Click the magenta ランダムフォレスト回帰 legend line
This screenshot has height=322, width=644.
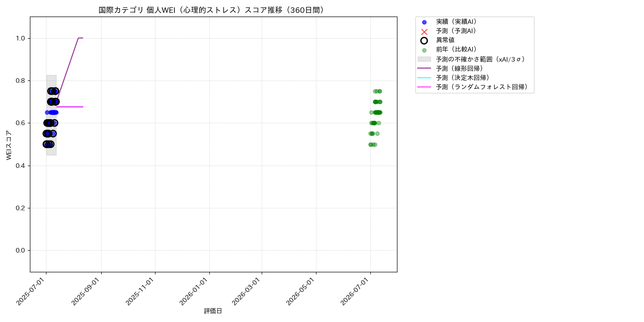click(x=424, y=87)
